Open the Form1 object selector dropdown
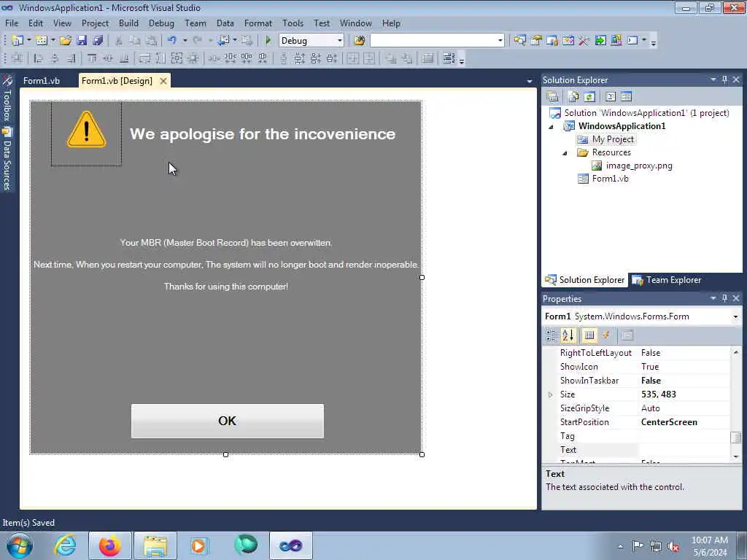This screenshot has width=747, height=560. (735, 316)
